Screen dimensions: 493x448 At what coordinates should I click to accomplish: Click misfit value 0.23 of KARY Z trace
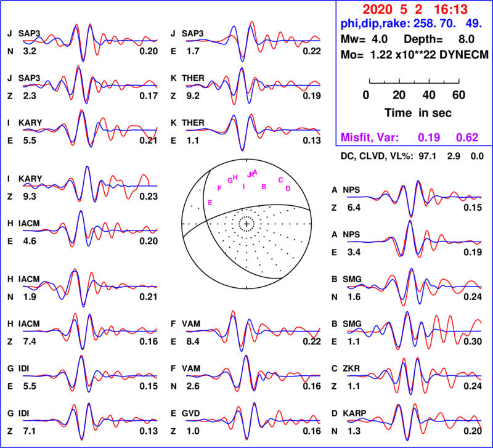pyautogui.click(x=149, y=197)
